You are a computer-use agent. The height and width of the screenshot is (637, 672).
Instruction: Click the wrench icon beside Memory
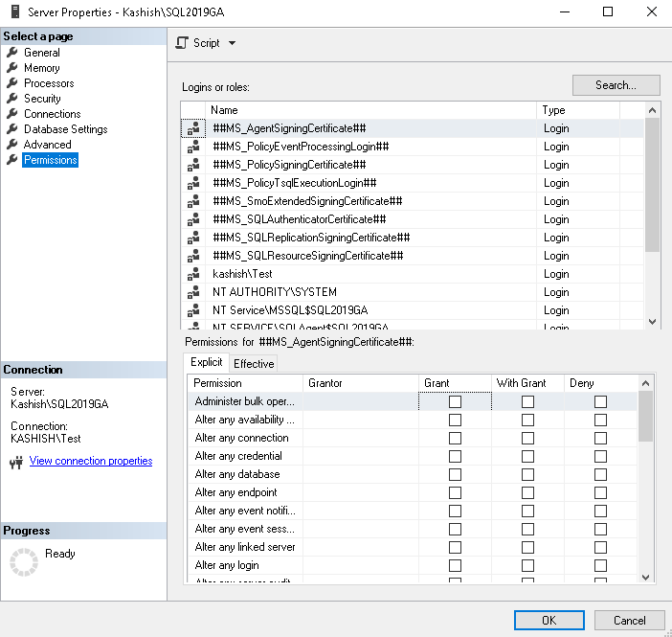pyautogui.click(x=12, y=68)
